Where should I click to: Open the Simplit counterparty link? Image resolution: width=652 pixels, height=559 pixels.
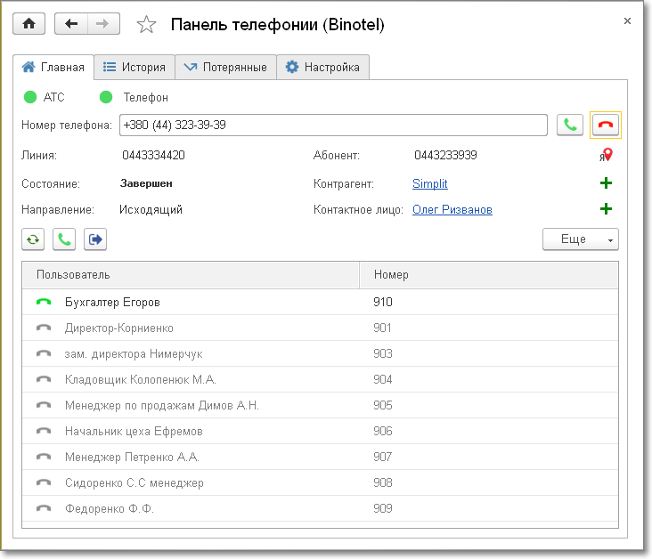(430, 184)
